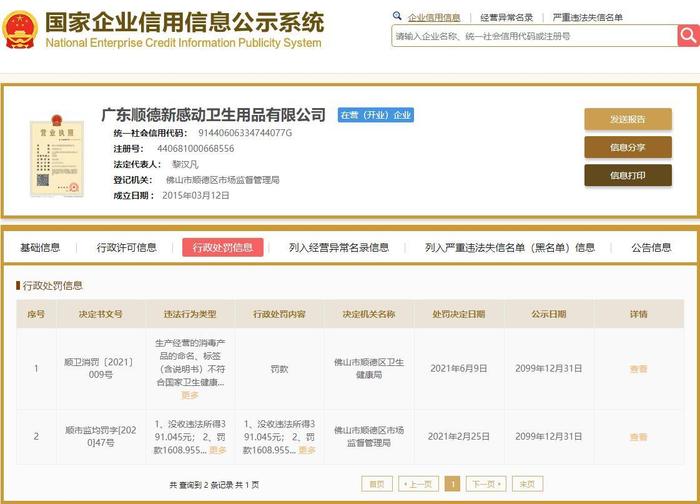
Task: Click row 1 publicity date 2099年12月31日
Action: coord(549,368)
